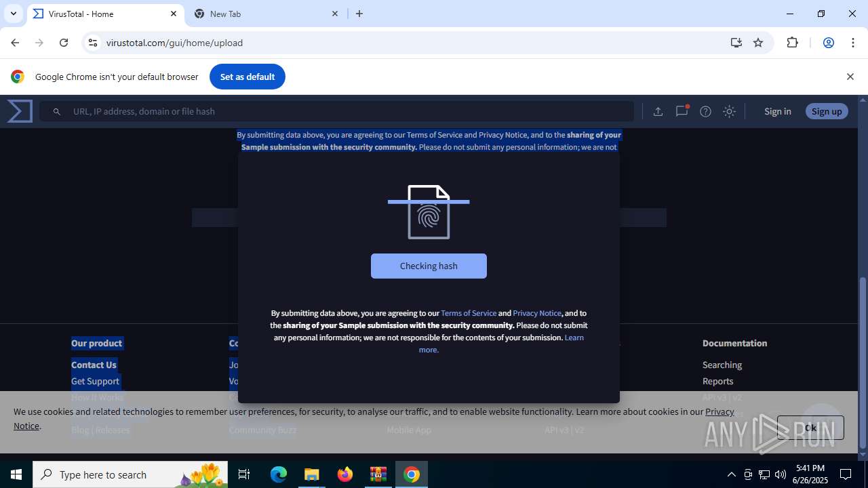Go forward with the forward arrow button
Viewport: 868px width, 488px height.
39,43
